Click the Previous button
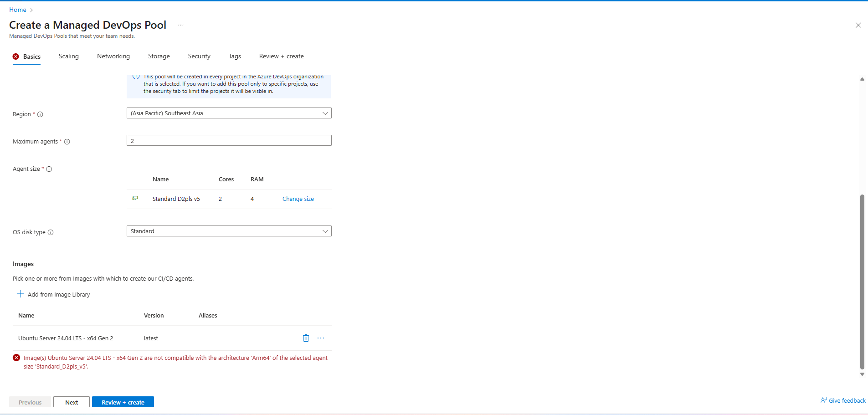Screen dimensions: 868x415 [x=30, y=402]
